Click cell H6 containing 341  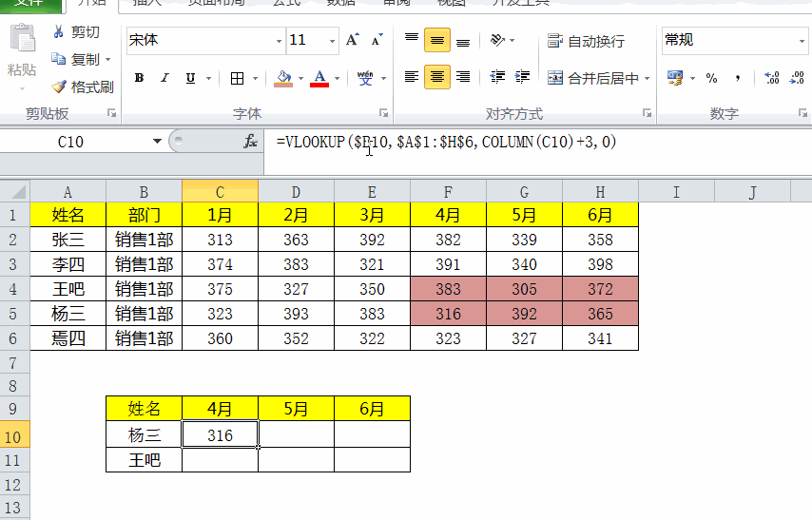(600, 338)
